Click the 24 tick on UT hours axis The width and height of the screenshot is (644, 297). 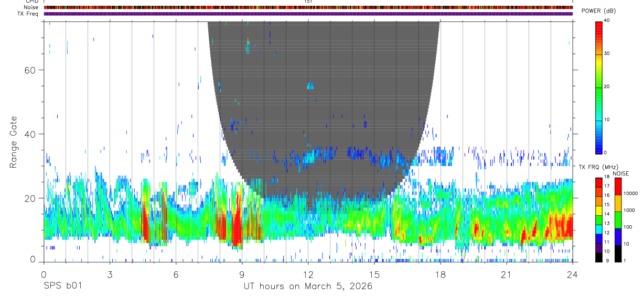(x=573, y=274)
